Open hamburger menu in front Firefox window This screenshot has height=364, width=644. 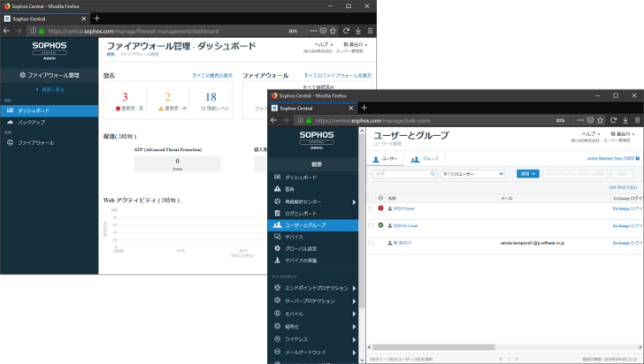[x=637, y=120]
